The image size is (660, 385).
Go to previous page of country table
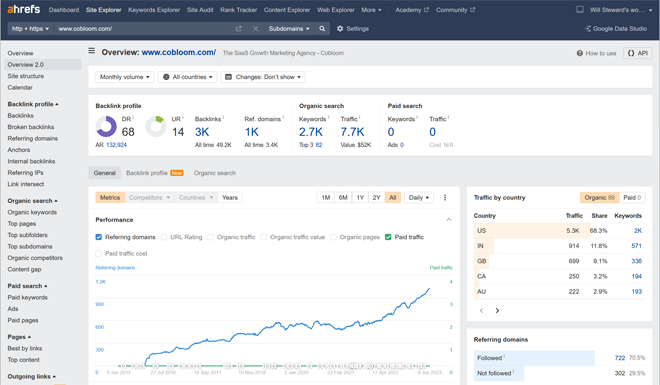(x=482, y=311)
